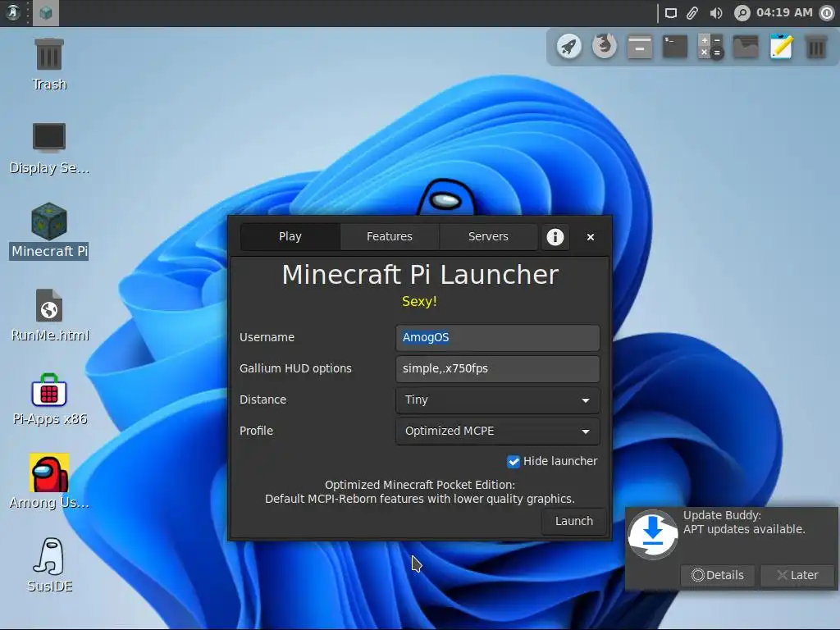Click the Optimized Minecraft Pocket Edition description
Image resolution: width=840 pixels, height=630 pixels.
[420, 492]
